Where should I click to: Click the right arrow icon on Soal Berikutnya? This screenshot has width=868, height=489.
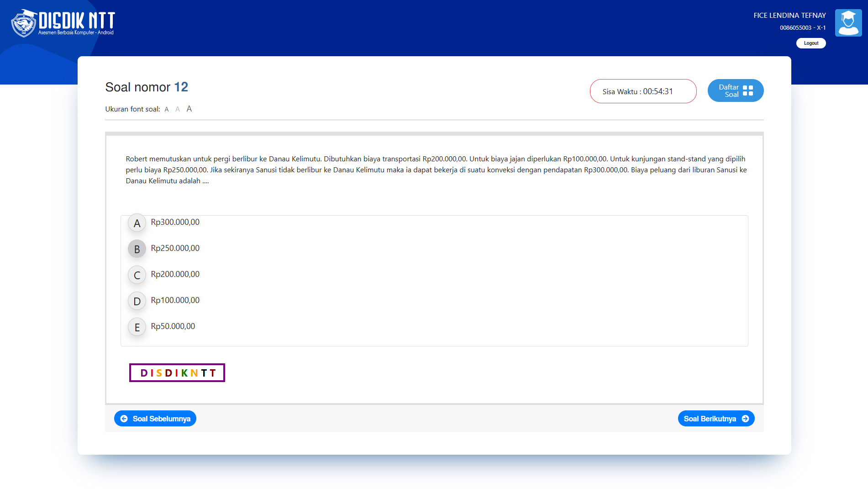(745, 419)
